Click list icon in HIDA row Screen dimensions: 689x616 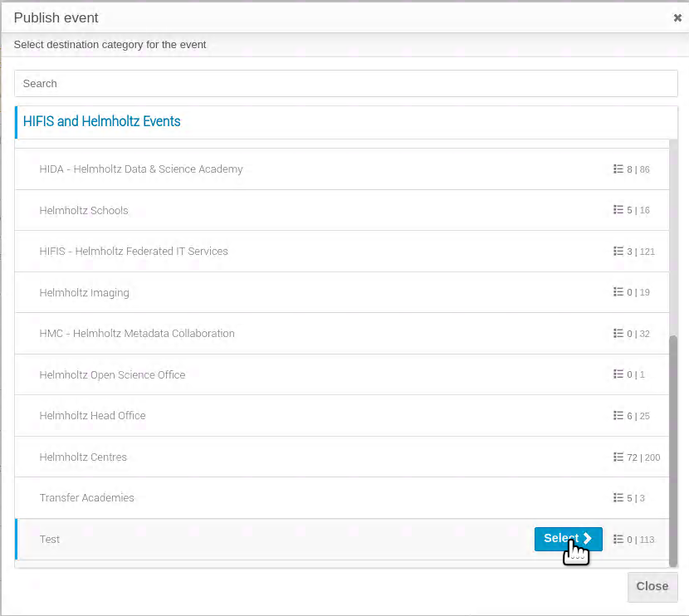[x=618, y=169]
